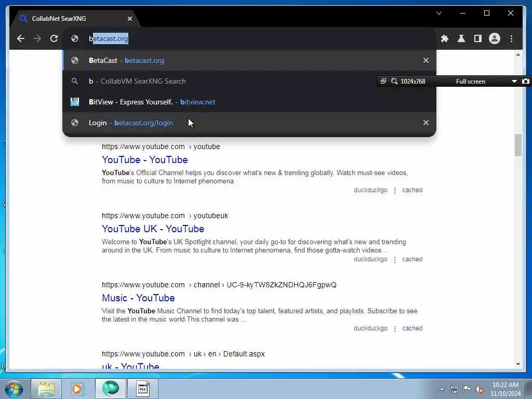
Task: Open the Chrome Labs flask icon
Action: 461,38
